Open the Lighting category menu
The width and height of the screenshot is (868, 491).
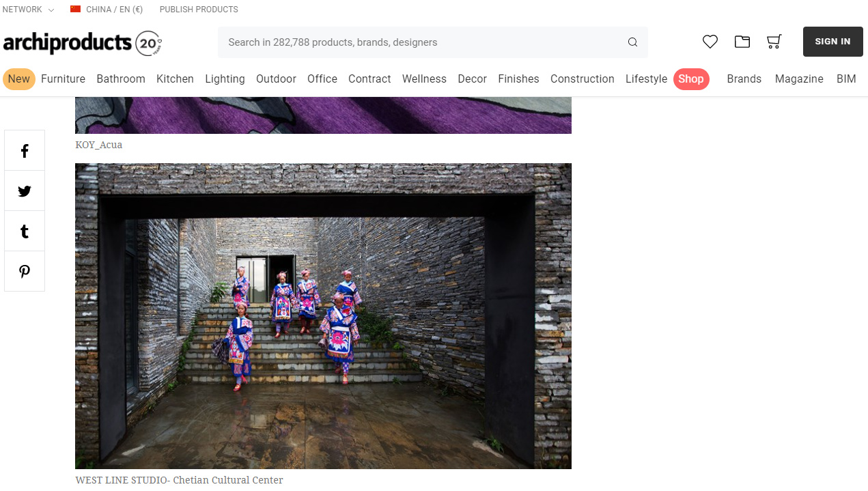225,79
